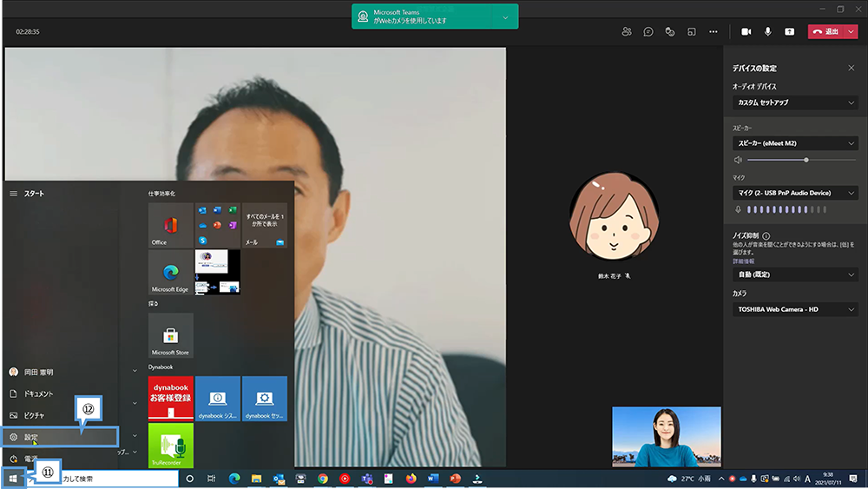Open PowerPoint from the taskbar
This screenshot has height=489, width=868.
point(455,479)
